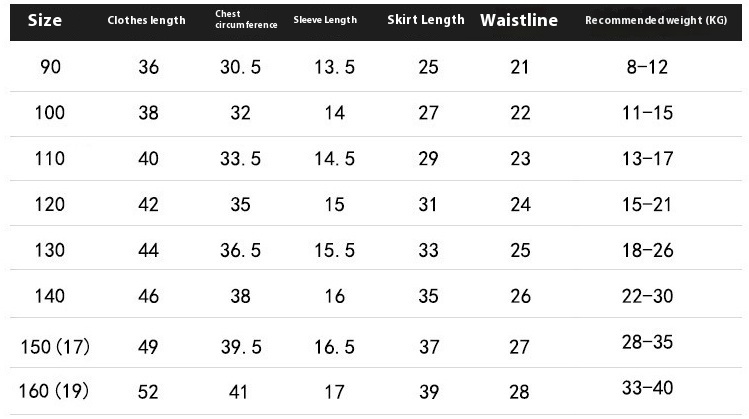
Task: Select the Skirt Length column header
Action: tap(426, 20)
